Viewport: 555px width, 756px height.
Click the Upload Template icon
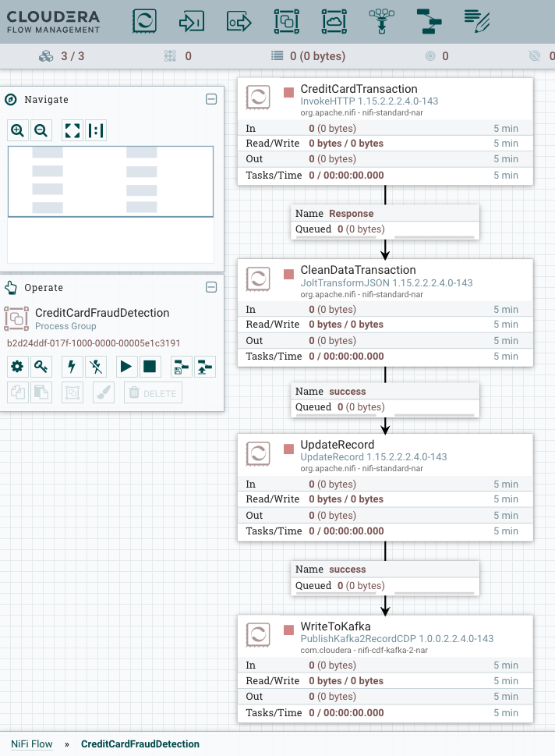(205, 367)
